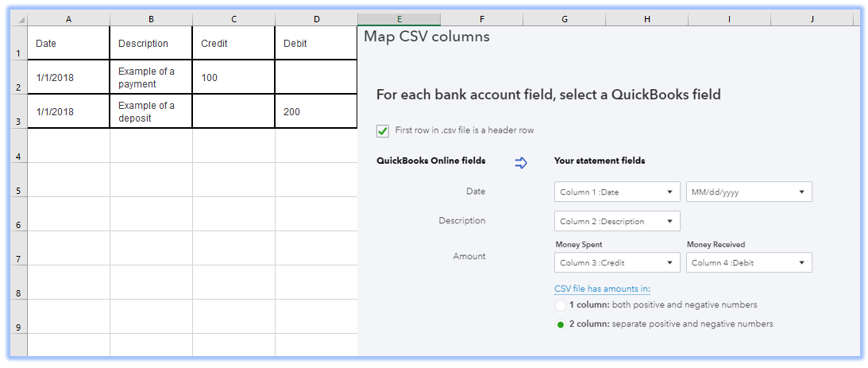The width and height of the screenshot is (868, 368).
Task: Open Money Received Column 4 :Debit dropdown
Action: click(749, 263)
